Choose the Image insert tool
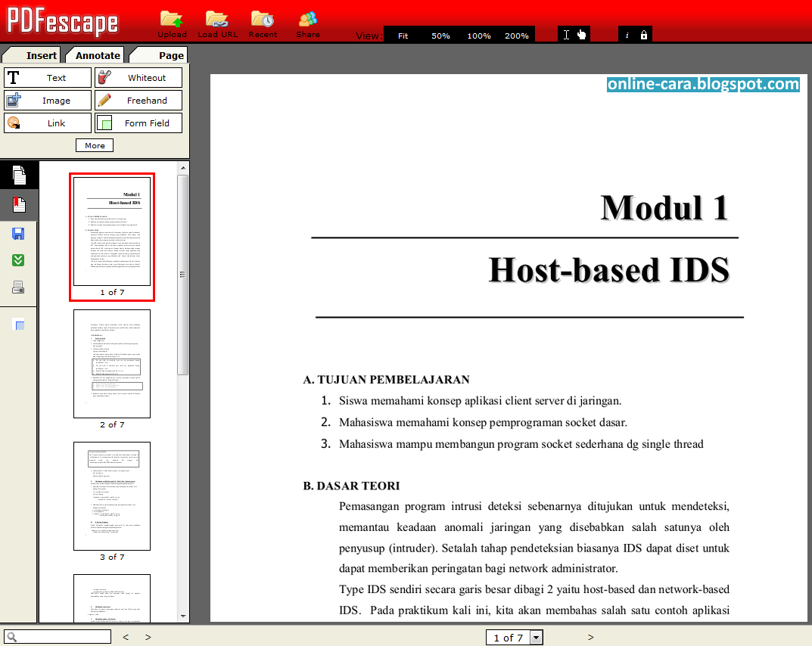The image size is (812, 646). [48, 101]
